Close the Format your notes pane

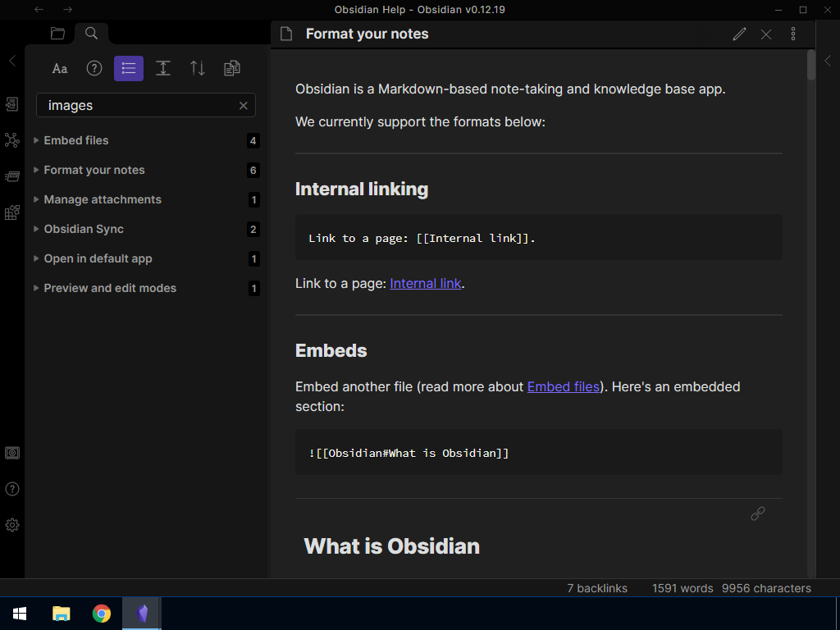(x=766, y=34)
